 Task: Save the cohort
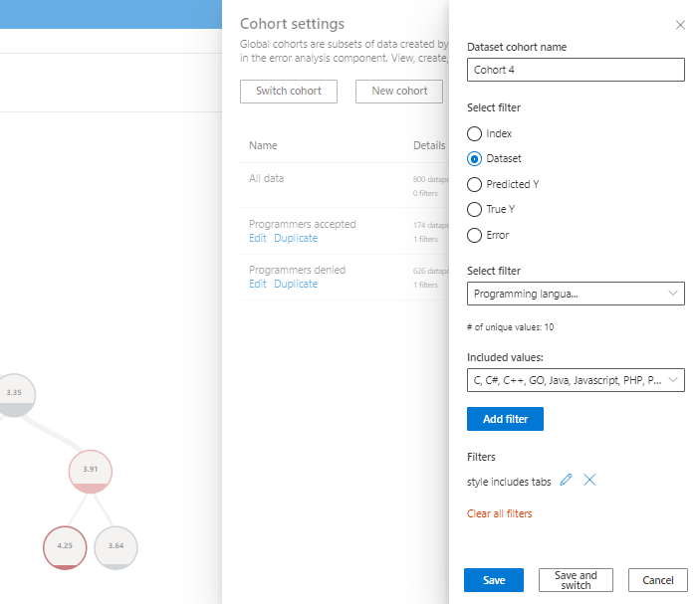coord(493,580)
